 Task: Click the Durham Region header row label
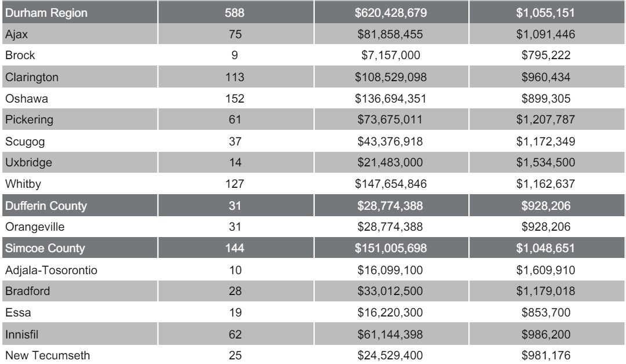click(x=38, y=14)
